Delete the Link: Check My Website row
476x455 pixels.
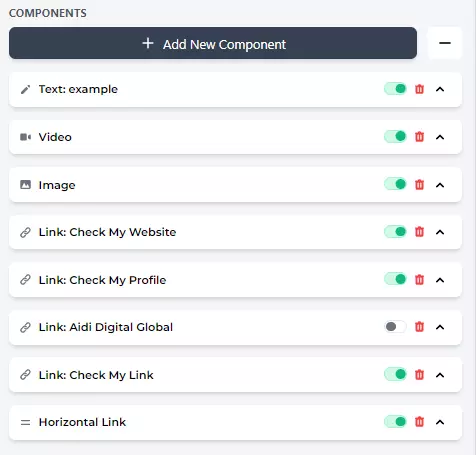pyautogui.click(x=419, y=232)
